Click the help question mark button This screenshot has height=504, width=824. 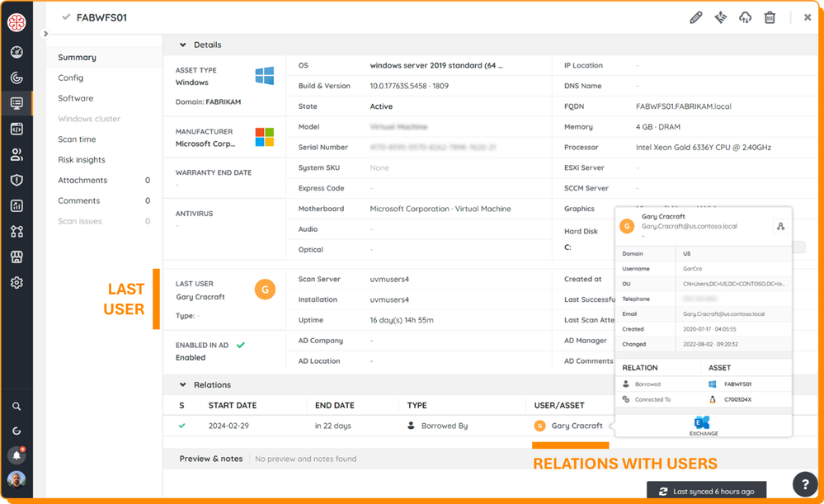[x=804, y=484]
